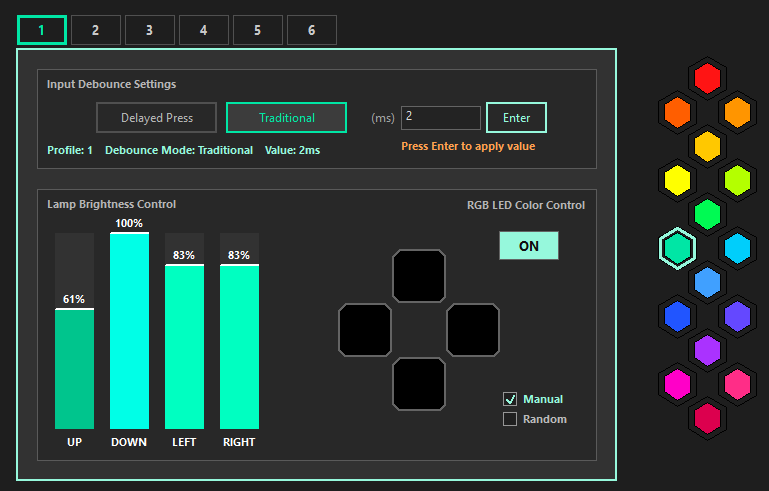Enable the Random color mode checkbox
The width and height of the screenshot is (769, 491).
(x=510, y=419)
